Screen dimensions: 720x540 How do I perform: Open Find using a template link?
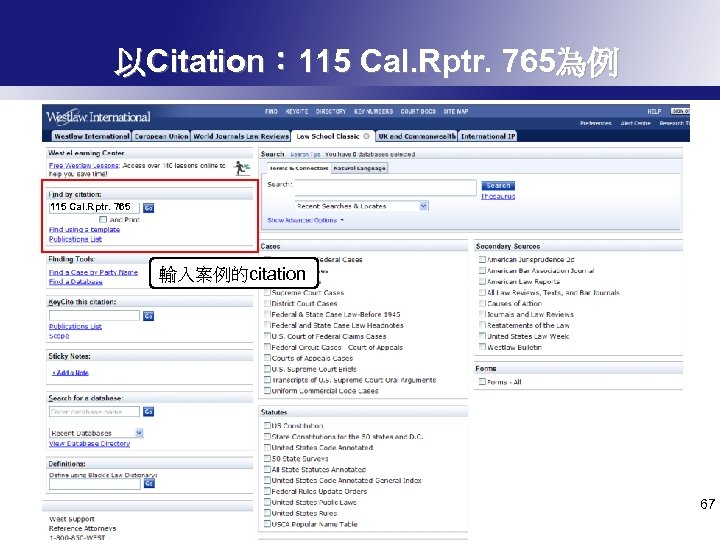(x=84, y=230)
